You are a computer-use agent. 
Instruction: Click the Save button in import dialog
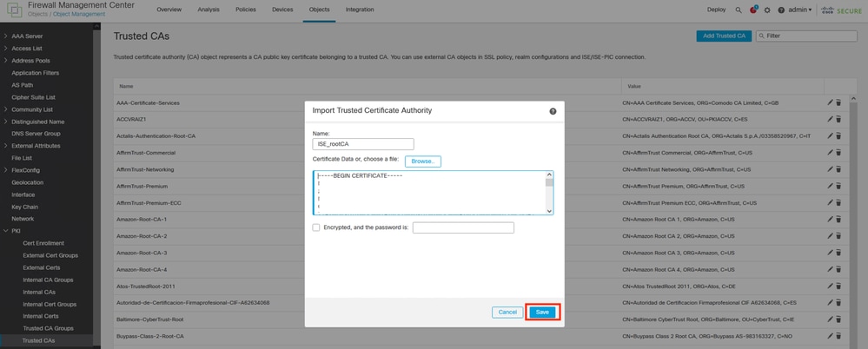coord(542,312)
